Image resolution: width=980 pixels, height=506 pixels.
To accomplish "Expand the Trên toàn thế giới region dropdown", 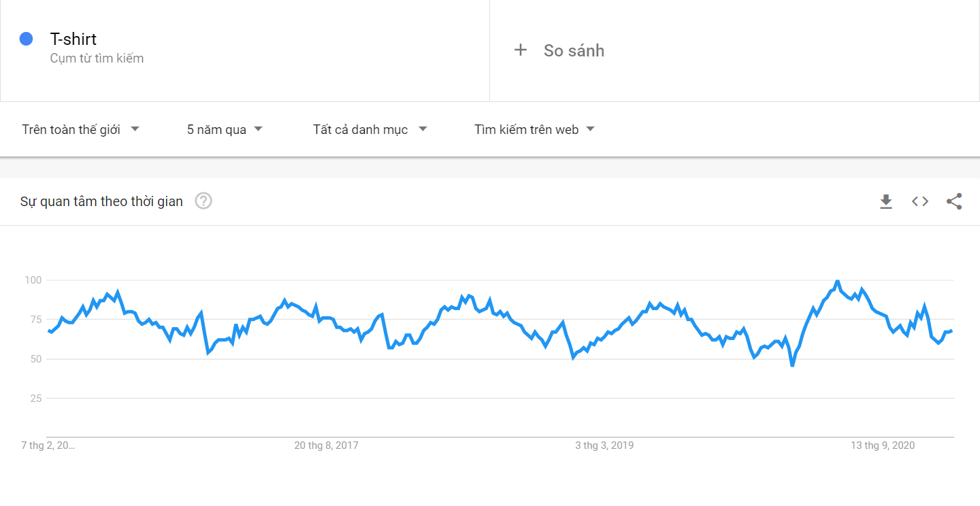I will pyautogui.click(x=81, y=129).
